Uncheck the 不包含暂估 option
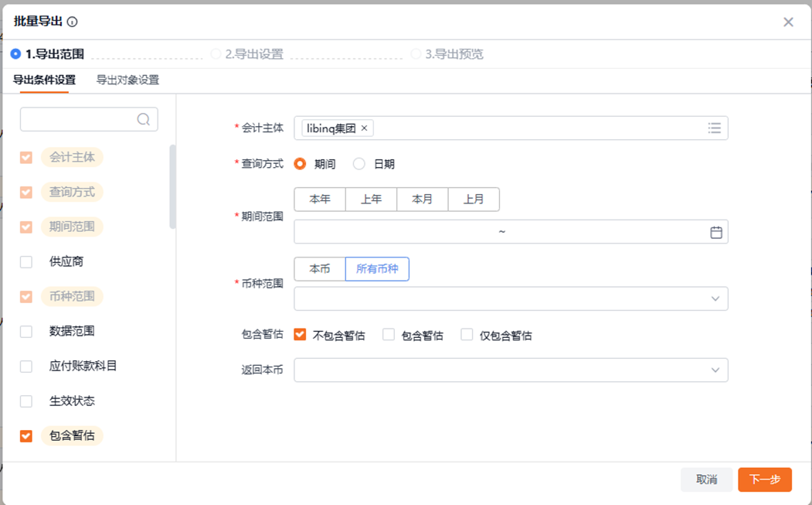 pyautogui.click(x=300, y=334)
